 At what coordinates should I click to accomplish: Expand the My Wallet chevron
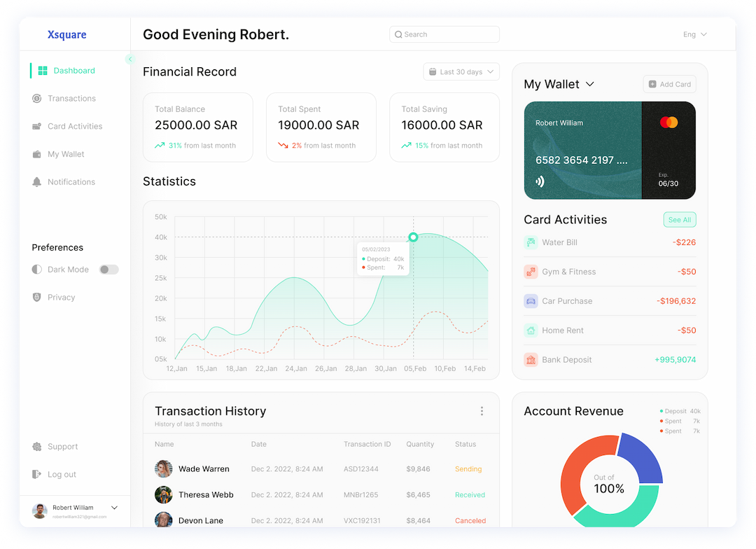(589, 84)
